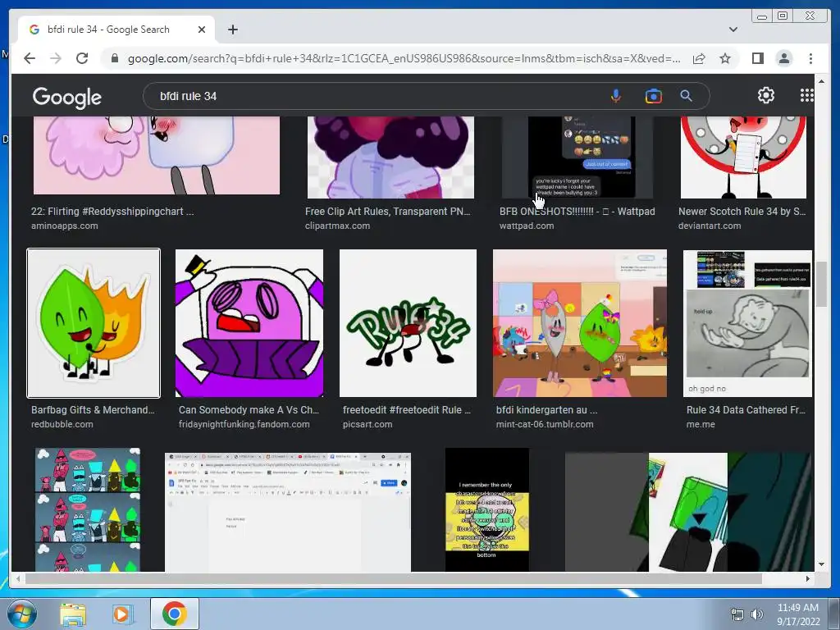Open Chrome side panel icon
The width and height of the screenshot is (840, 630).
tap(757, 58)
